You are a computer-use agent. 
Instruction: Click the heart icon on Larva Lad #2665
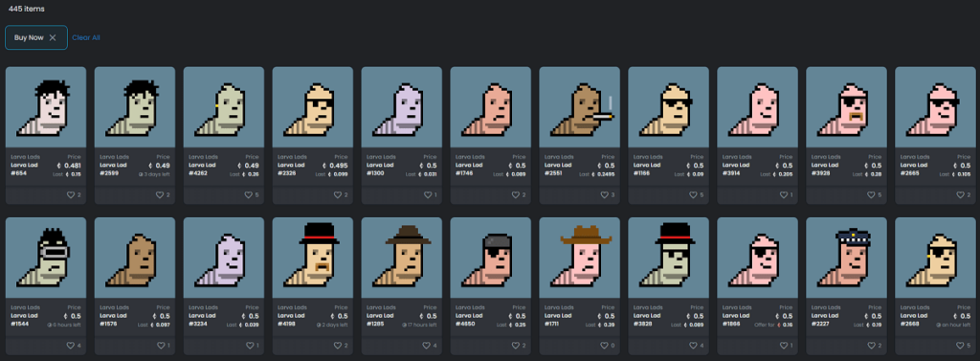tap(960, 194)
